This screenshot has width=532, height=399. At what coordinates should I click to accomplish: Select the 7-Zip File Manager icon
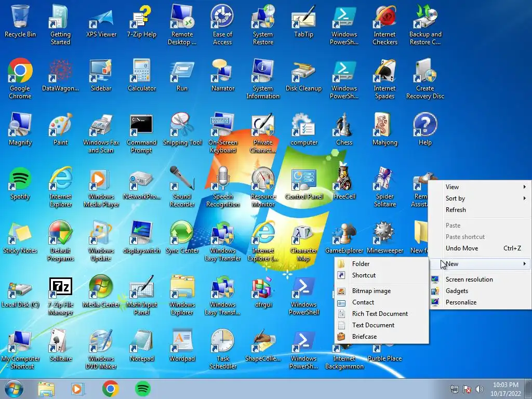pos(60,296)
